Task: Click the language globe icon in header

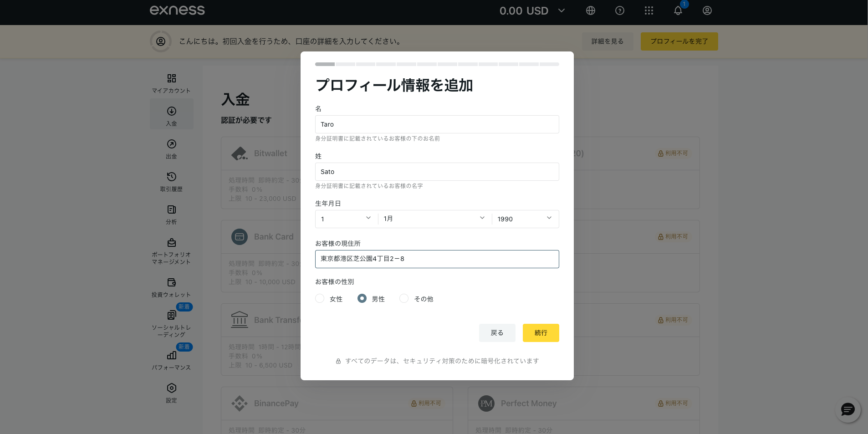Action: point(590,10)
